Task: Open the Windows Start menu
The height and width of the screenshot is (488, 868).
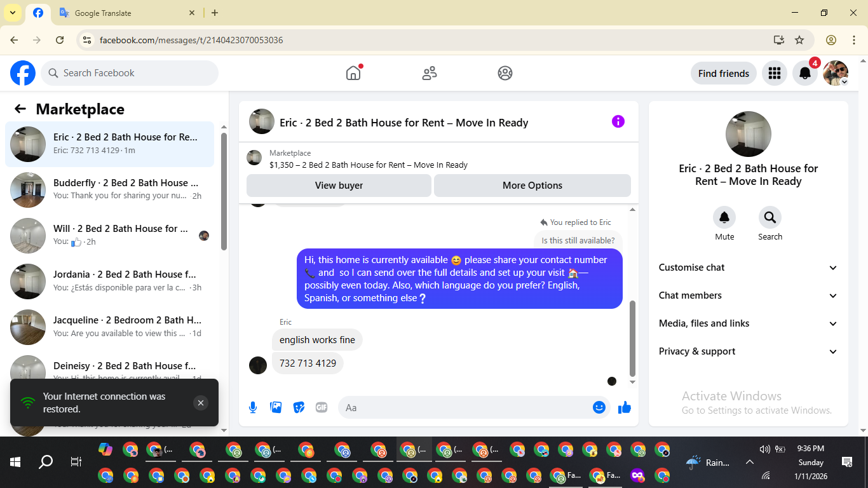Action: pos(15,462)
